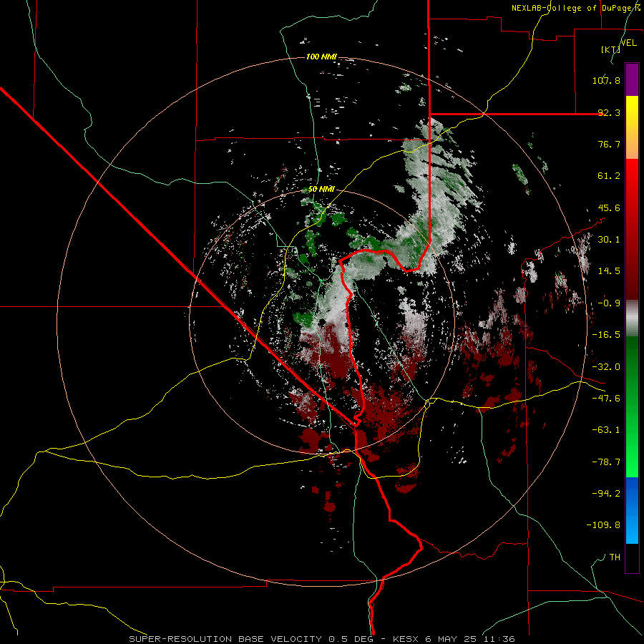Viewport: 644px width, 644px height.
Task: Click the 50 NMI range ring label
Action: point(321,190)
